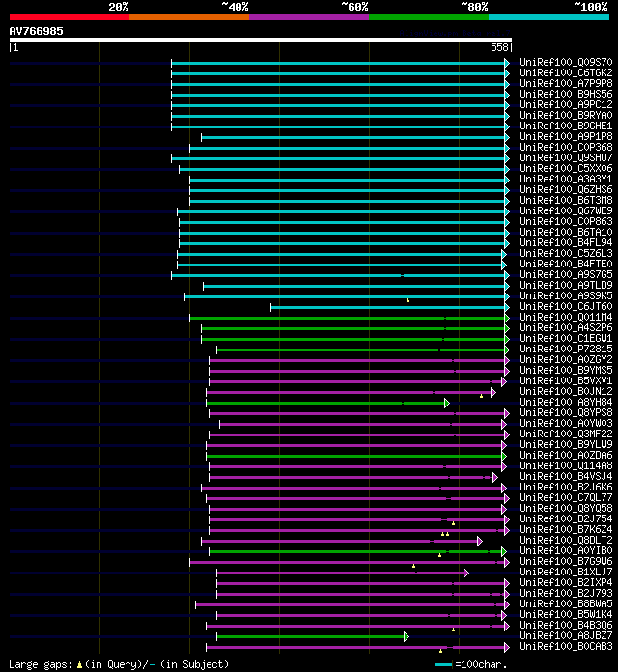Open hit UniRef100_B0CAB3
The image size is (618, 672).
[566, 647]
